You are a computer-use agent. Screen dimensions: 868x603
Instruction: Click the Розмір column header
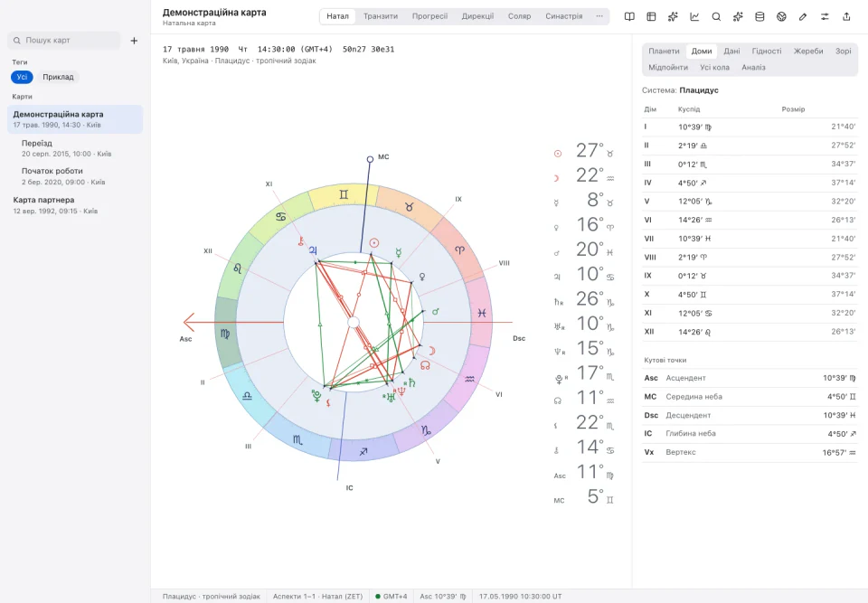click(793, 109)
